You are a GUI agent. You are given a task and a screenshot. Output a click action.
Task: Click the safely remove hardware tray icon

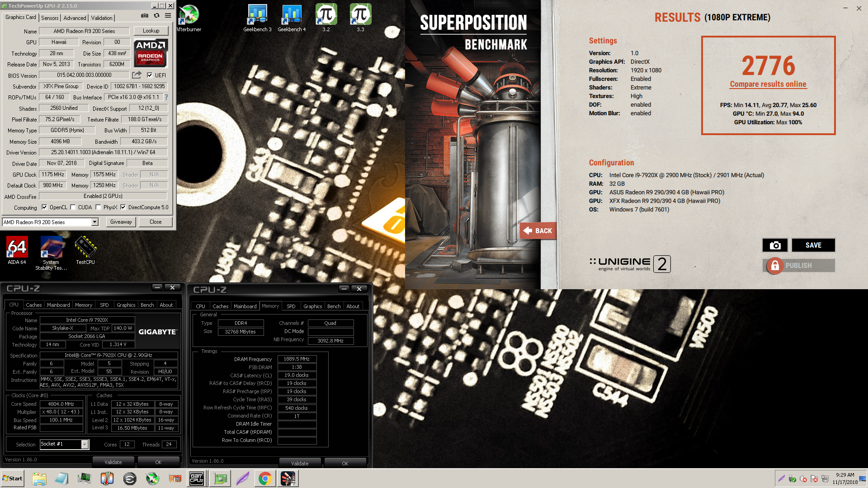[793, 479]
